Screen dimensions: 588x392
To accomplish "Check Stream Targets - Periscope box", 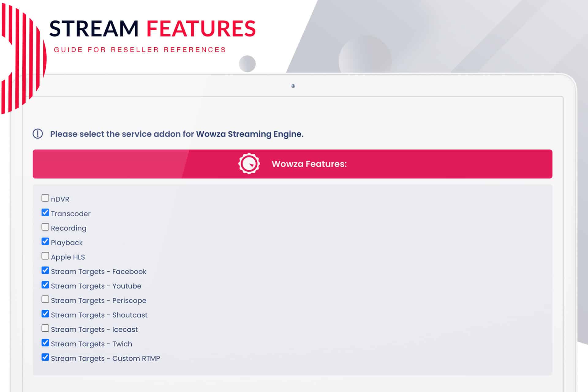I will click(x=45, y=299).
